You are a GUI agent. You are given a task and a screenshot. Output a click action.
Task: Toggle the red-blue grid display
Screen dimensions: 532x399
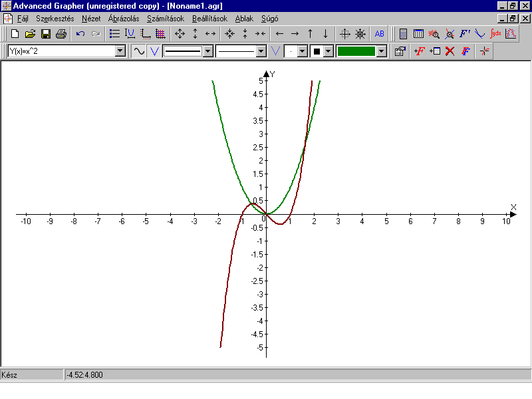click(160, 34)
